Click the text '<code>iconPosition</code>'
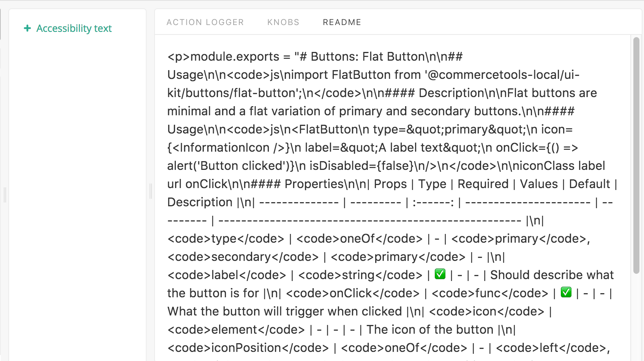Image resolution: width=644 pixels, height=361 pixels. pos(248,348)
